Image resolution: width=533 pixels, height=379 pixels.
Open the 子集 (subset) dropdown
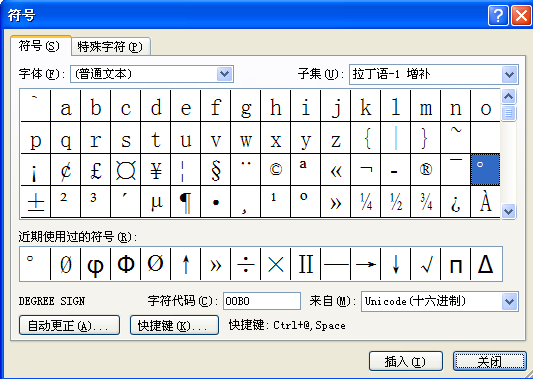(x=509, y=74)
